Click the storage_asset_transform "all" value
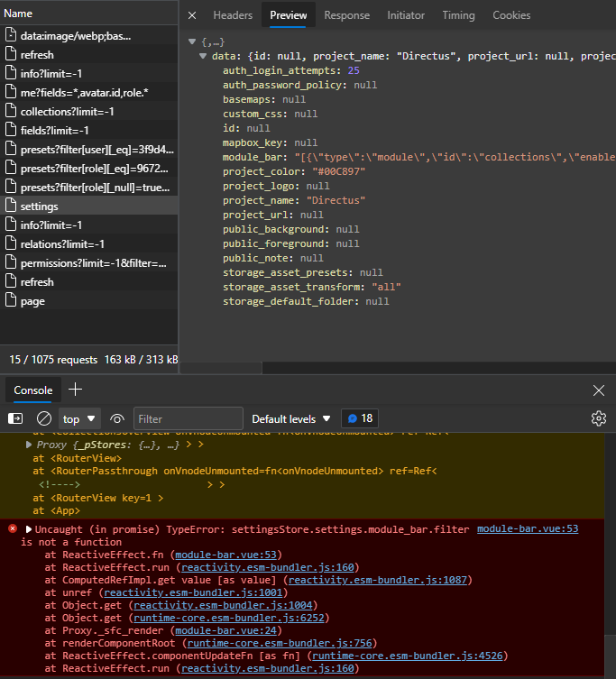616x679 pixels. (x=386, y=287)
